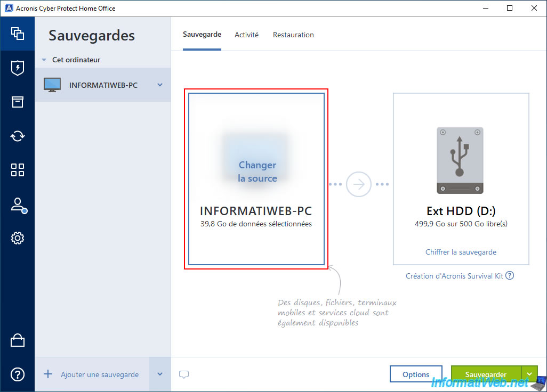Click the Ext HDD USB drive icon
This screenshot has width=547, height=392.
460,160
